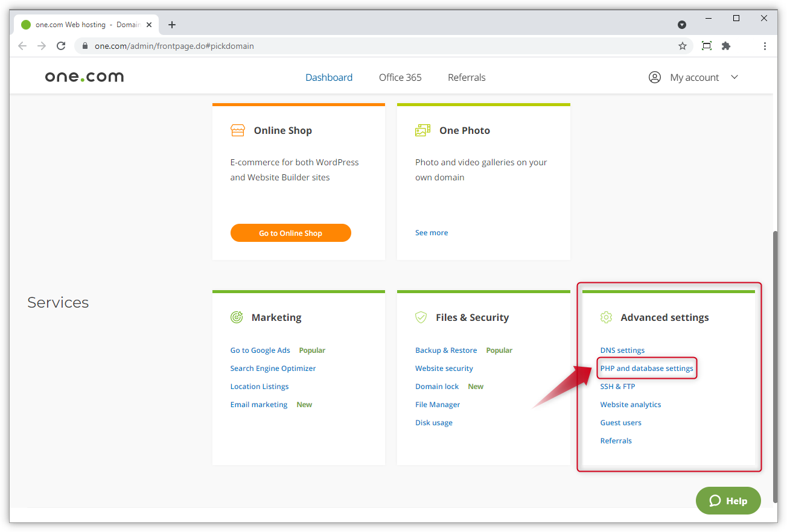Switch to the Office 365 menu item
The image size is (787, 532).
pos(400,77)
